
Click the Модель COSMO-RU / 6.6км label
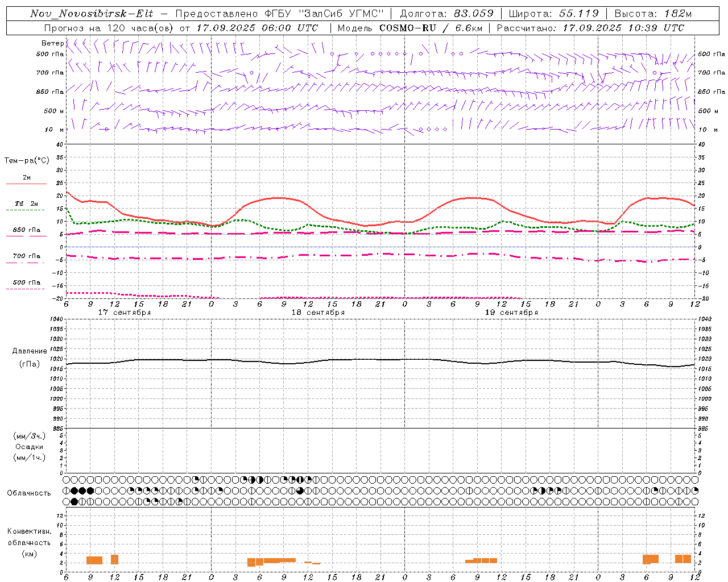(x=409, y=28)
